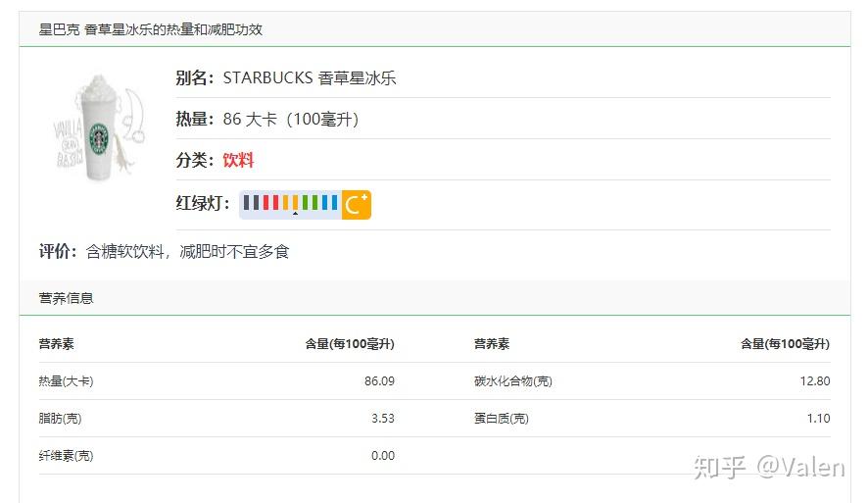Click the 脂肪(克) row label
Image resolution: width=868 pixels, height=503 pixels.
pyautogui.click(x=60, y=419)
